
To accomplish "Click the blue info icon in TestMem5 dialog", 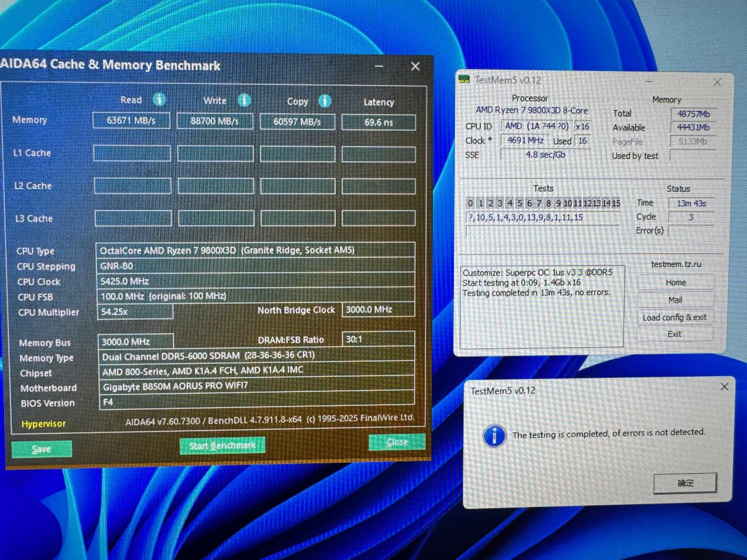I will (494, 435).
